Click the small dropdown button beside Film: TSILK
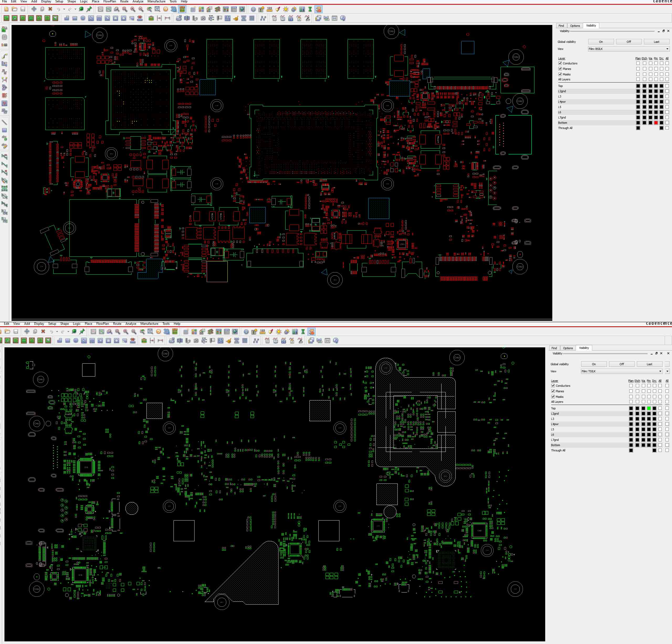This screenshot has width=672, height=644. (667, 371)
